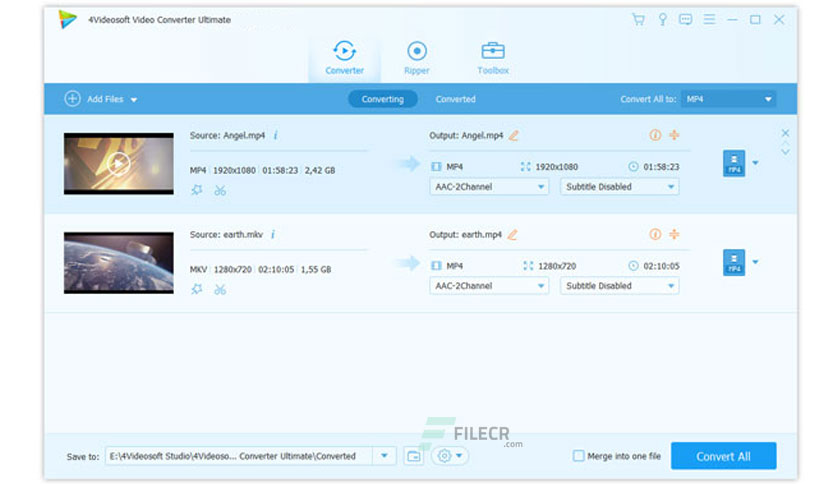Show source info for Angel.mp4
Screen dimensions: 836x484
[x=276, y=135]
